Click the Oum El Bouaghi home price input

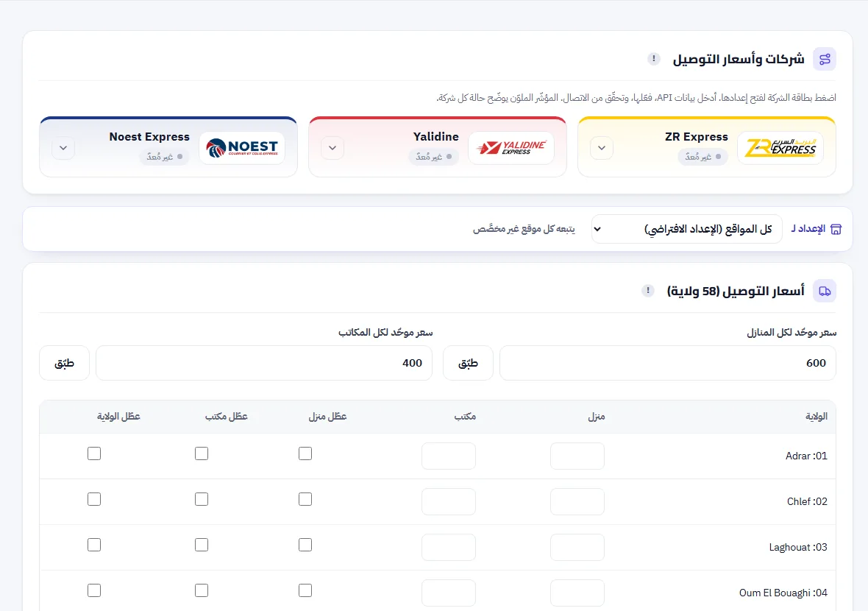click(577, 593)
